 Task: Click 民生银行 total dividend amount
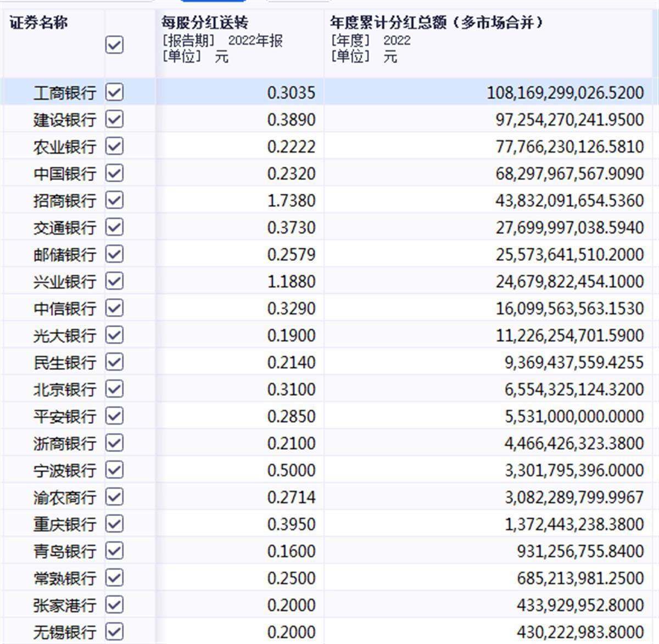tap(574, 362)
